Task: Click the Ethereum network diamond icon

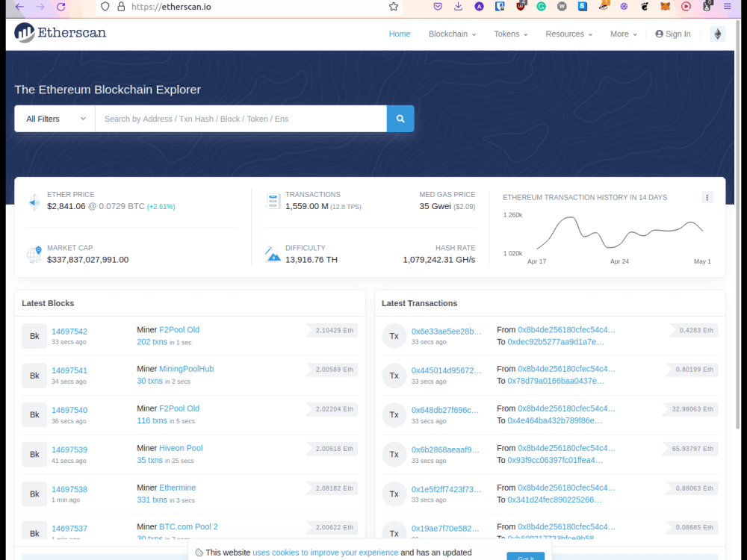Action: pos(717,34)
